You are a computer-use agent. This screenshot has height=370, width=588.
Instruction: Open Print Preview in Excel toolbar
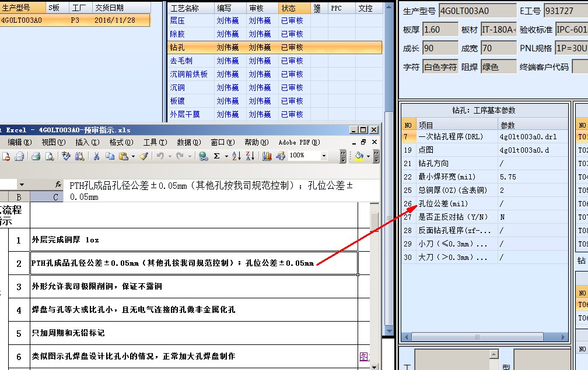(x=50, y=156)
